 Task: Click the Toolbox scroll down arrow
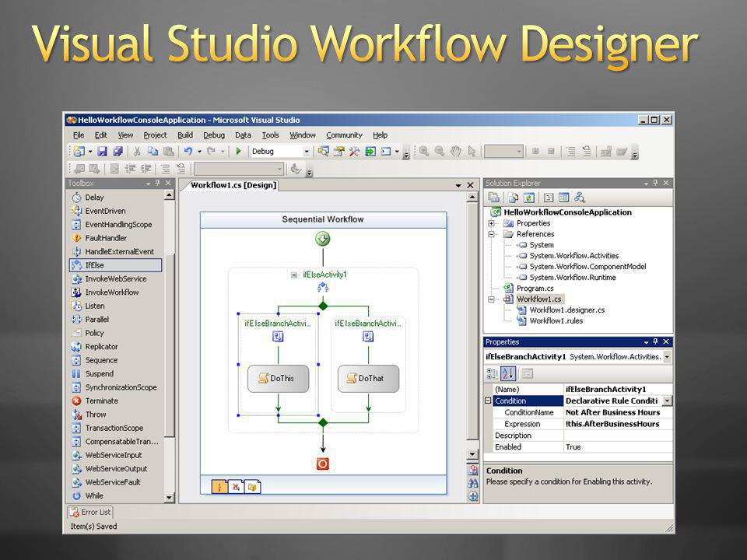(x=169, y=498)
